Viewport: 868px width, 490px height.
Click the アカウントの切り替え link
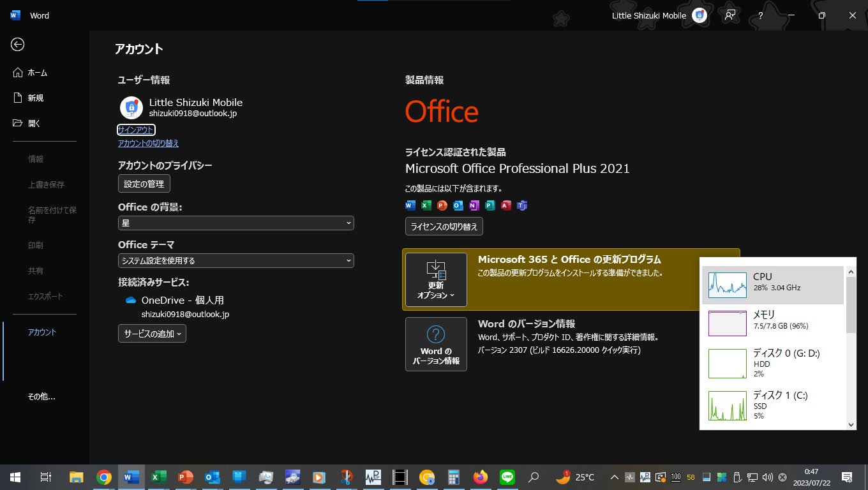click(149, 144)
